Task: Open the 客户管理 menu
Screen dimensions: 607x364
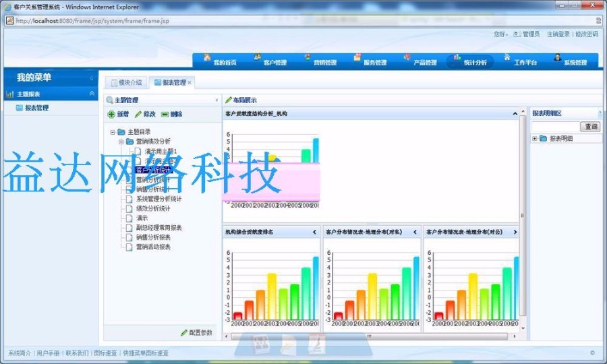Action: pyautogui.click(x=275, y=62)
